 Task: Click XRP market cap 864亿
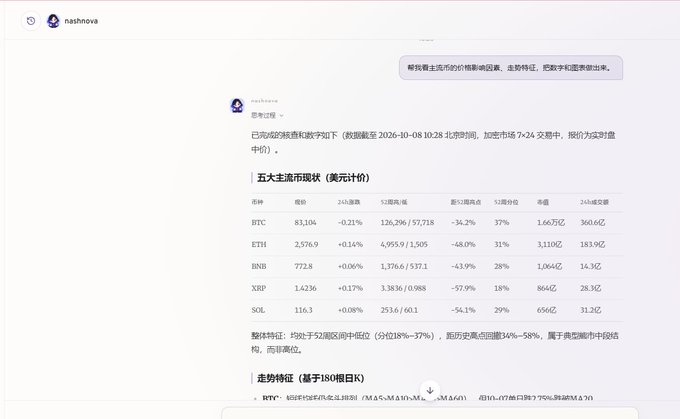(546, 288)
